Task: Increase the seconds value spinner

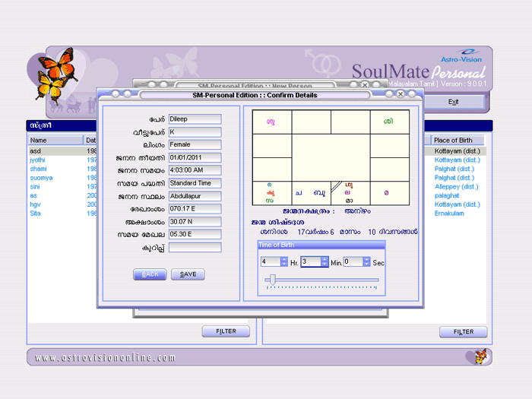Action: (366, 259)
